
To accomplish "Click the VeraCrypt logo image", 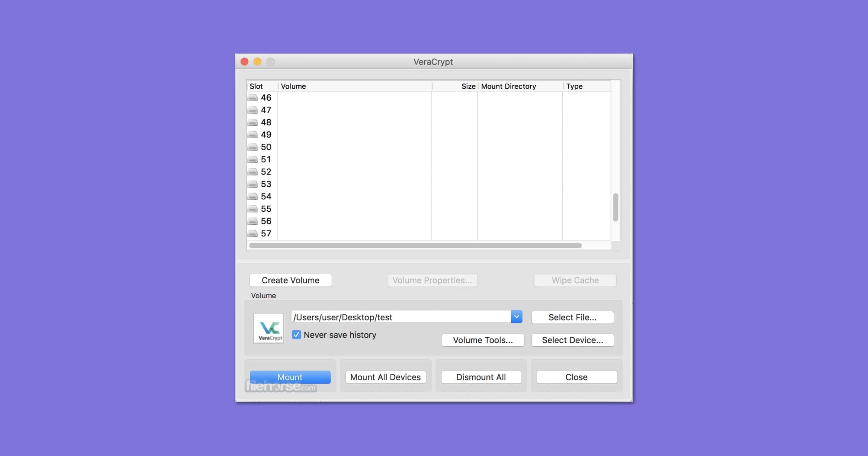I will point(268,328).
